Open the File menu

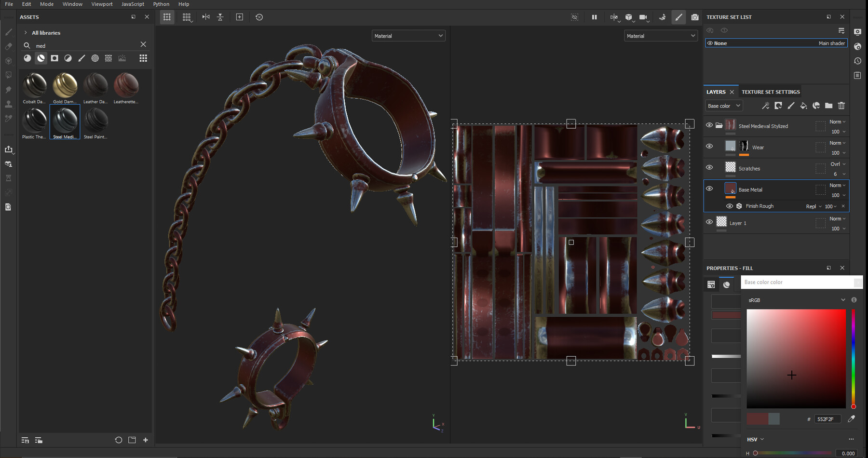click(x=9, y=4)
